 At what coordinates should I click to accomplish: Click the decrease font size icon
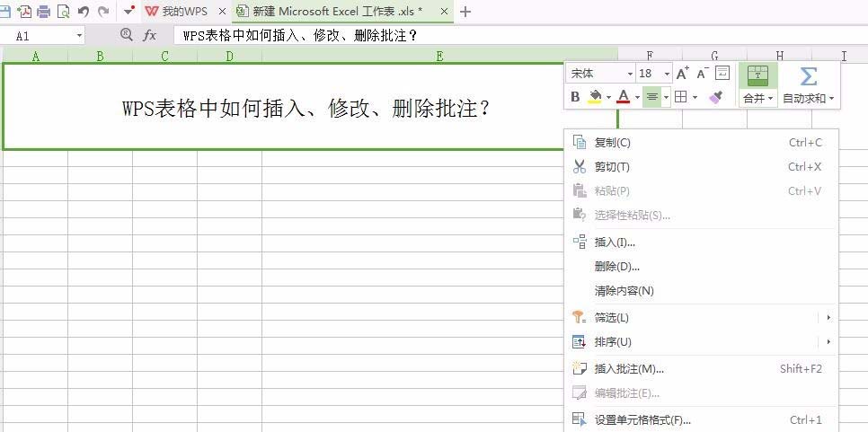(703, 73)
